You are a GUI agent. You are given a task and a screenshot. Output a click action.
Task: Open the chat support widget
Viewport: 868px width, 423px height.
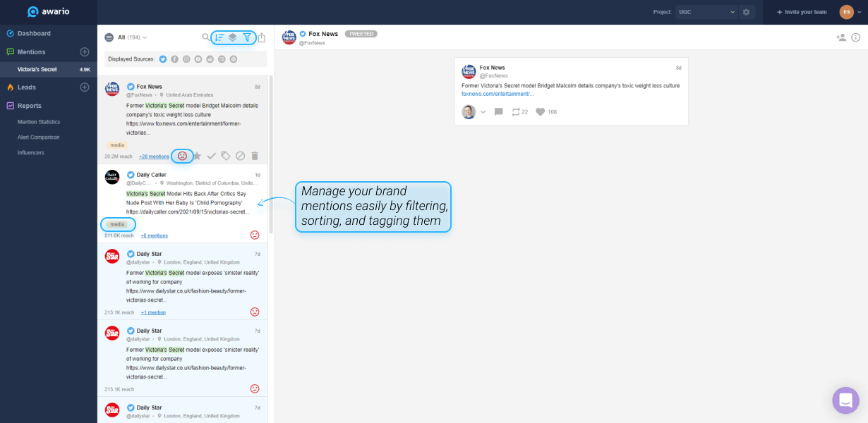[845, 400]
